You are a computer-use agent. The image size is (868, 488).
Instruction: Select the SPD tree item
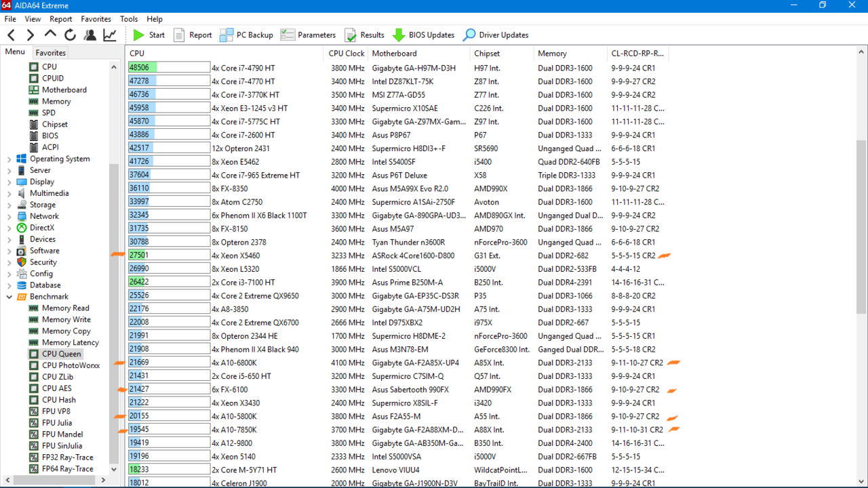click(x=49, y=113)
